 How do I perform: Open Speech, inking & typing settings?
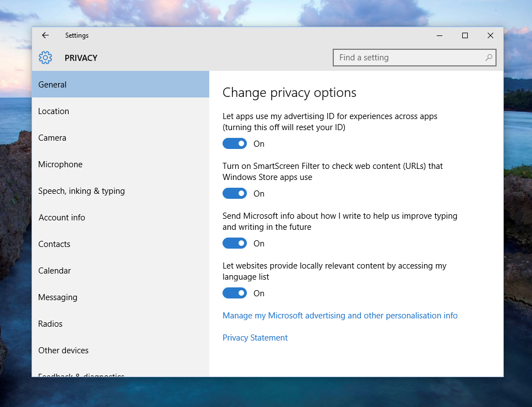pos(81,190)
